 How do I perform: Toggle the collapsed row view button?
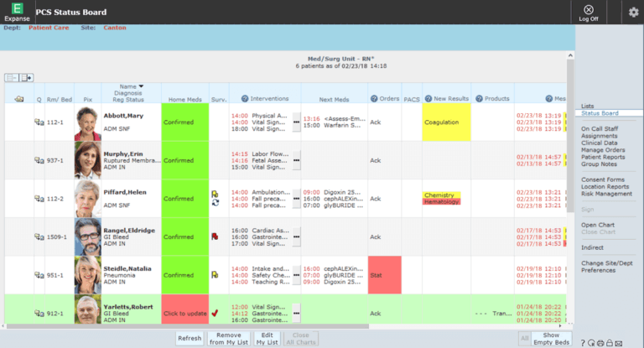coord(12,78)
